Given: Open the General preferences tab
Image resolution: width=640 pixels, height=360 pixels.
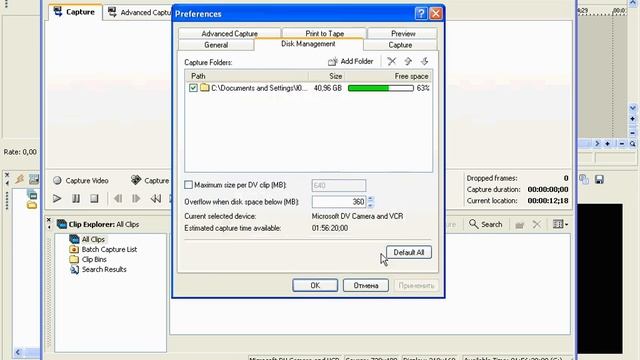Looking at the screenshot, I should (x=216, y=45).
